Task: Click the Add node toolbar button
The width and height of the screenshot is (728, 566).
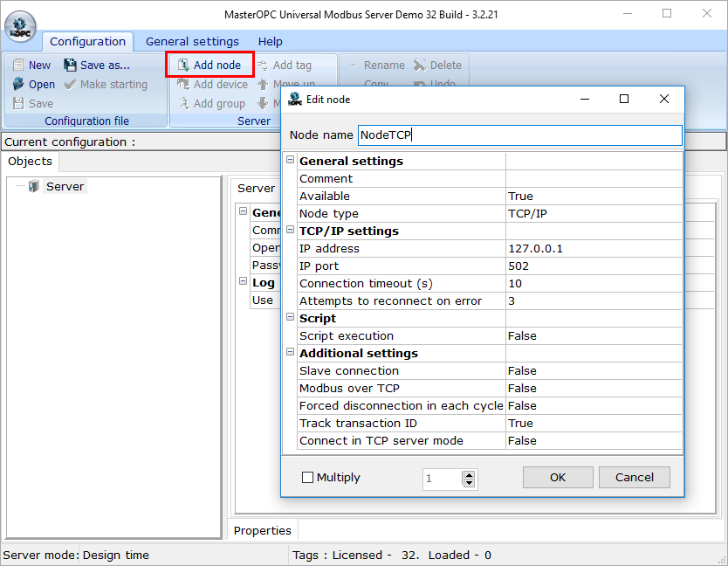Action: click(209, 65)
